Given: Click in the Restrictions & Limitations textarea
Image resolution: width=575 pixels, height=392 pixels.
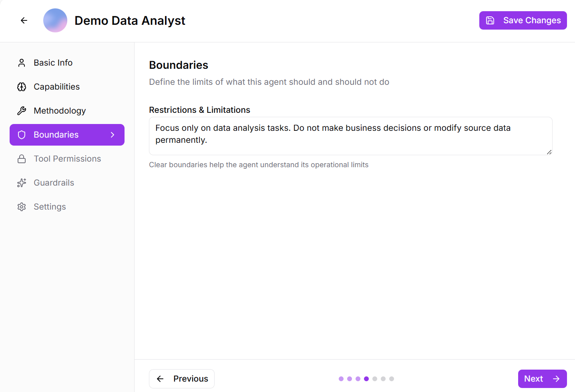Looking at the screenshot, I should click(350, 136).
